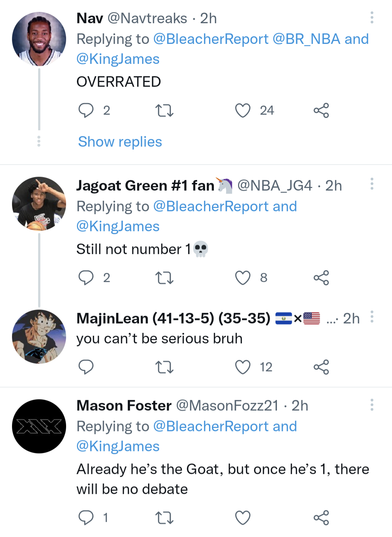Retweet Mason Foster's reply
Screen dimensions: 392x537
tap(164, 517)
